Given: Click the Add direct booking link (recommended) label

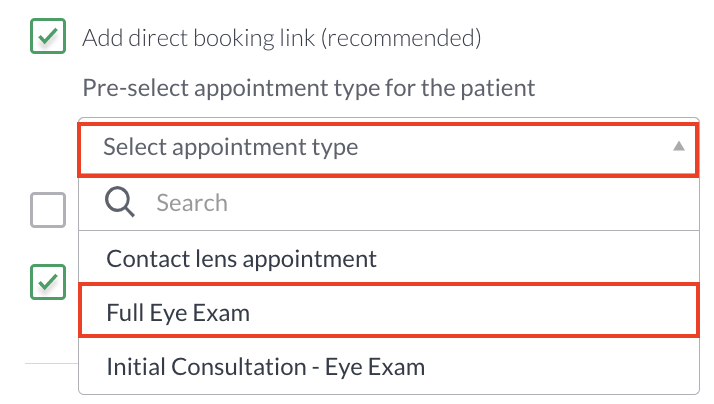Looking at the screenshot, I should click(281, 38).
